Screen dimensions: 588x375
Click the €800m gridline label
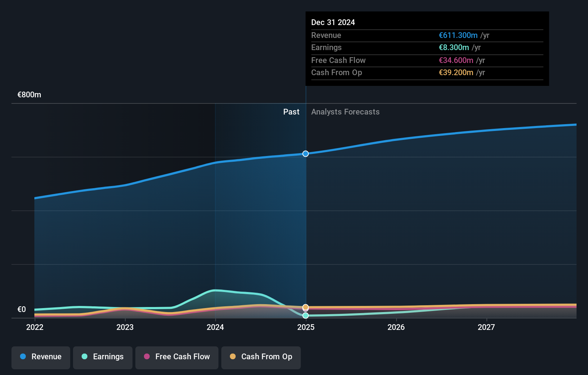click(x=29, y=95)
